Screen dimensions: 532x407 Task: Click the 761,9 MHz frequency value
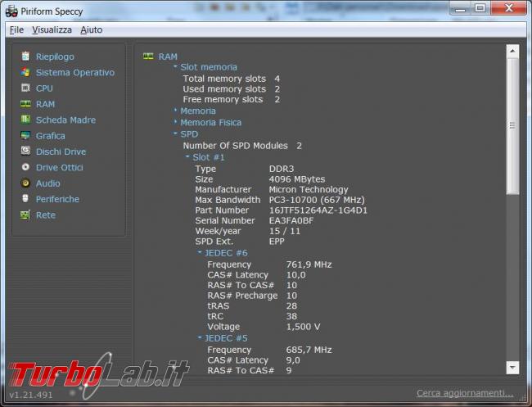coord(309,265)
